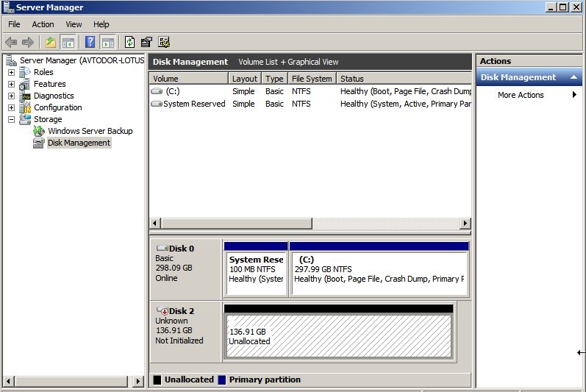Open More Actions submenu
Viewport: 586px width, 392px height.
(x=521, y=95)
